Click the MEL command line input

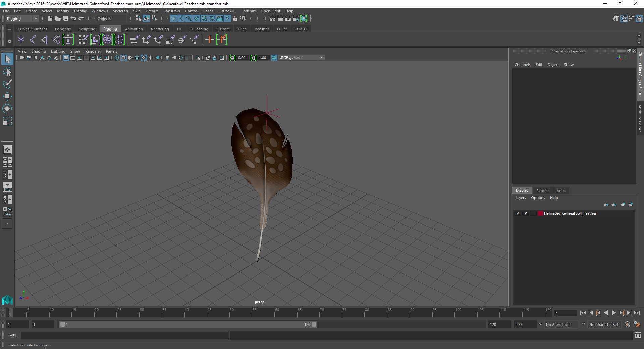[x=124, y=336]
